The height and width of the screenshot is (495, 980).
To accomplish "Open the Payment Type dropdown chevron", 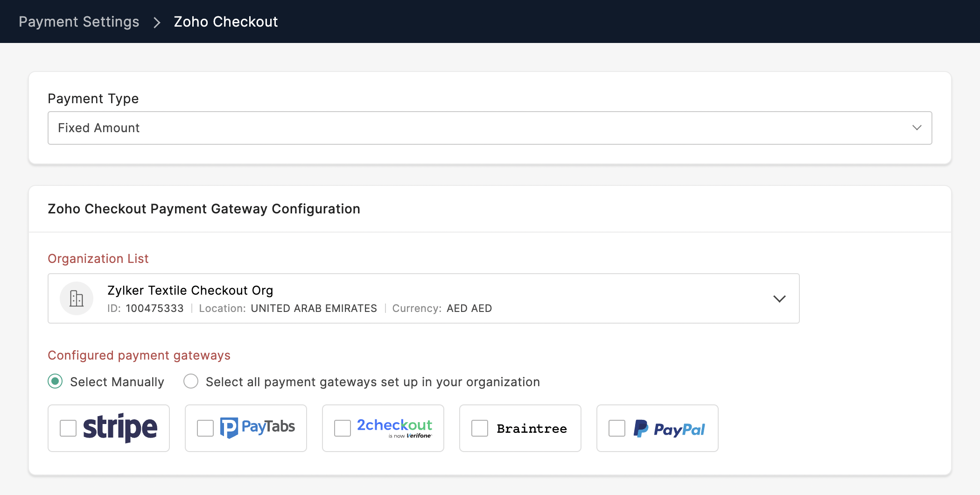I will (x=917, y=128).
